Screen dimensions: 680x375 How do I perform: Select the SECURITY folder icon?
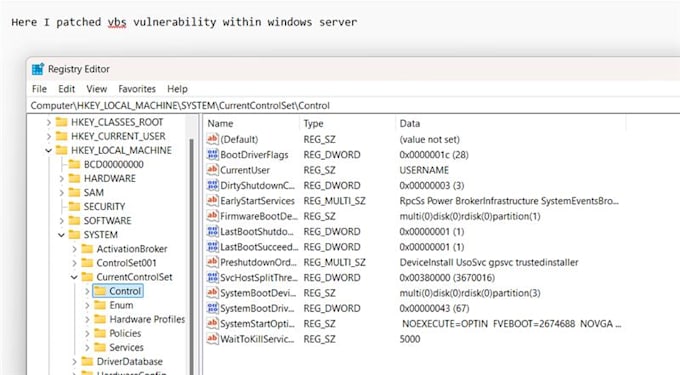pyautogui.click(x=75, y=206)
